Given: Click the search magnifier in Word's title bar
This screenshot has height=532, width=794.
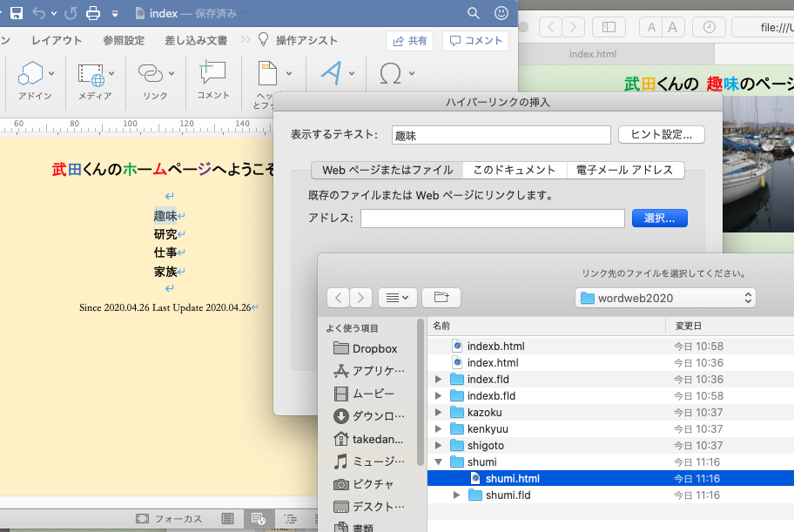Looking at the screenshot, I should (x=474, y=13).
